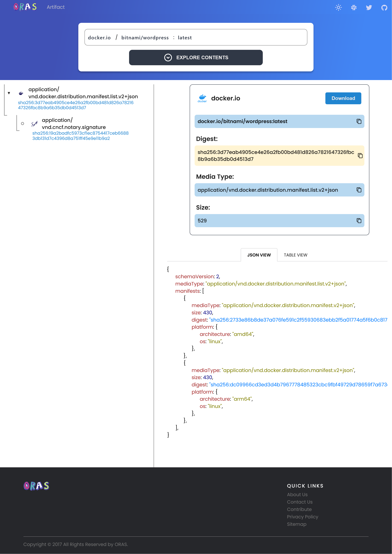Screen dimensions: 392x554
Task: Click the Download button
Action: click(343, 98)
